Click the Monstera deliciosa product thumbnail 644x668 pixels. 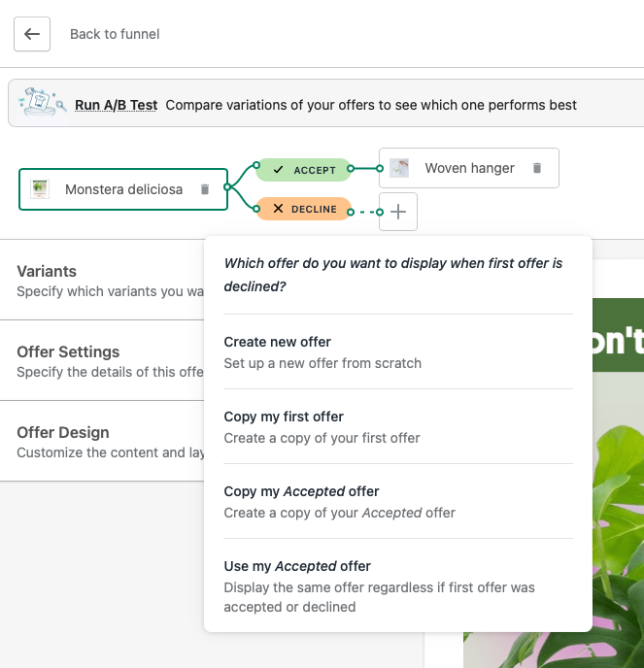pos(40,189)
